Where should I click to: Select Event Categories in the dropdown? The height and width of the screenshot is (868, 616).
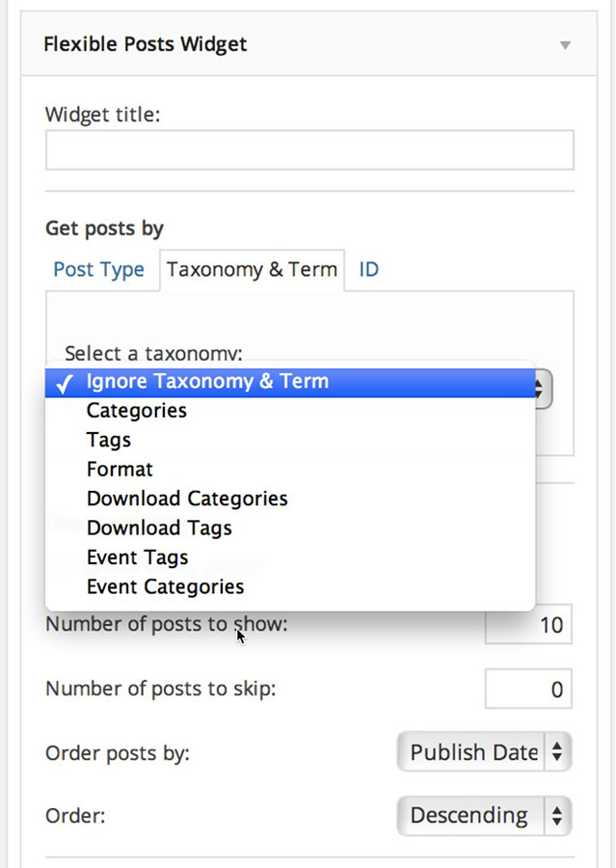tap(165, 586)
